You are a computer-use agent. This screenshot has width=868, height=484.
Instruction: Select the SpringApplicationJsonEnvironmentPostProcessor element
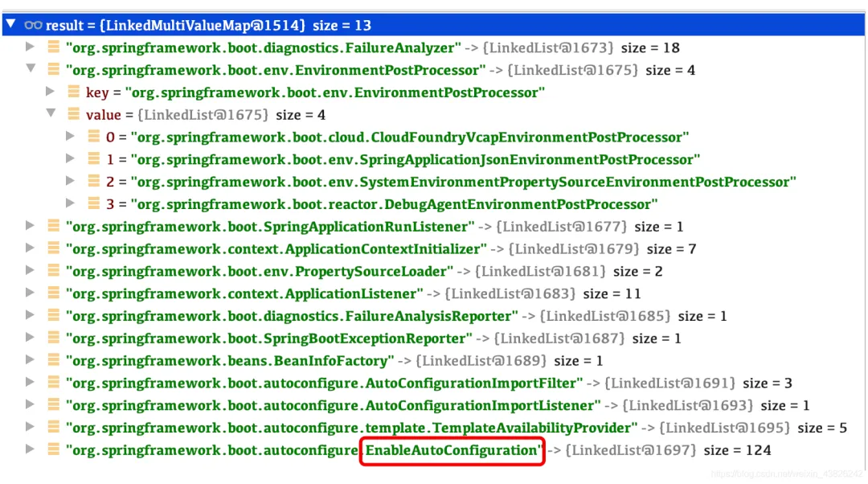pos(415,160)
